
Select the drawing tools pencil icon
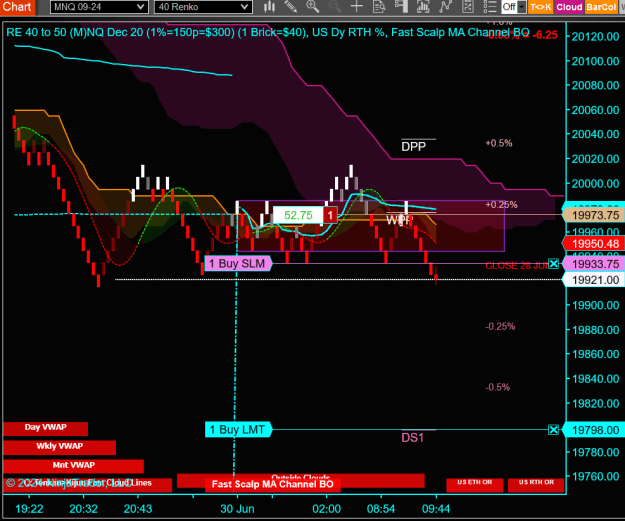tap(291, 7)
